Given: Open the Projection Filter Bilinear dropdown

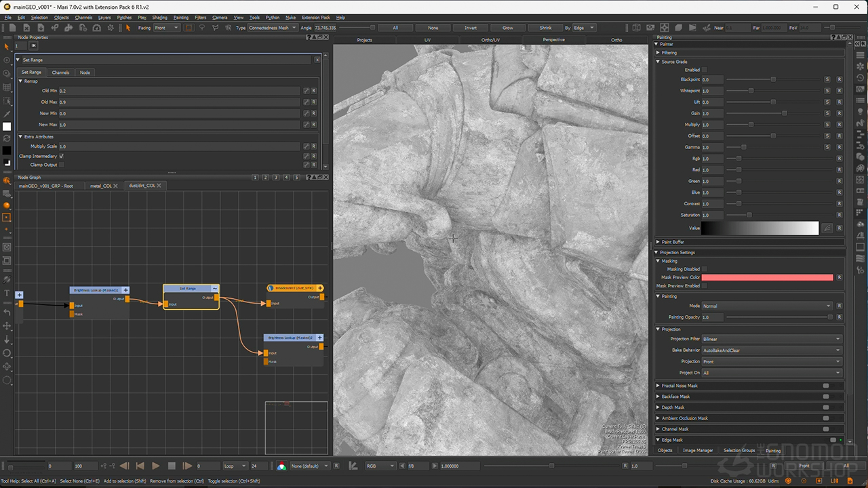Looking at the screenshot, I should coord(771,339).
